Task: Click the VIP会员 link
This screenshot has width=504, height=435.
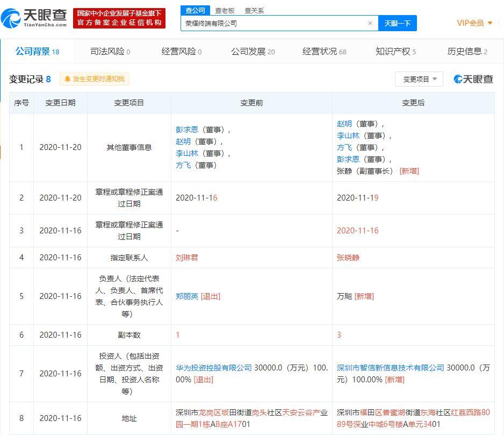Action: 471,23
